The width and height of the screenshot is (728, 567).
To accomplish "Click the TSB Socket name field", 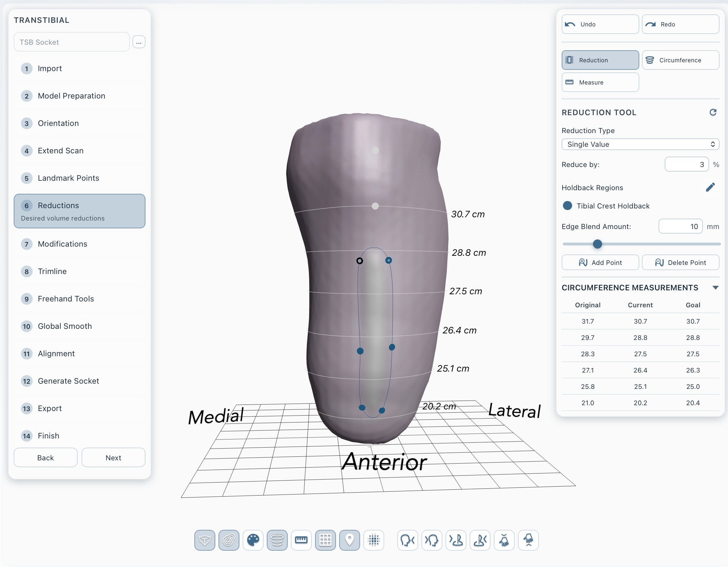I will [x=72, y=42].
